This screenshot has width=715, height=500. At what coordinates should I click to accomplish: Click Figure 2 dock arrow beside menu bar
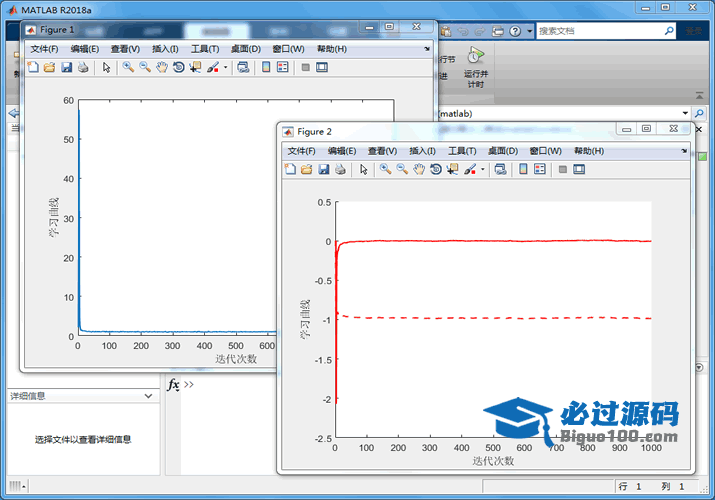pyautogui.click(x=684, y=151)
